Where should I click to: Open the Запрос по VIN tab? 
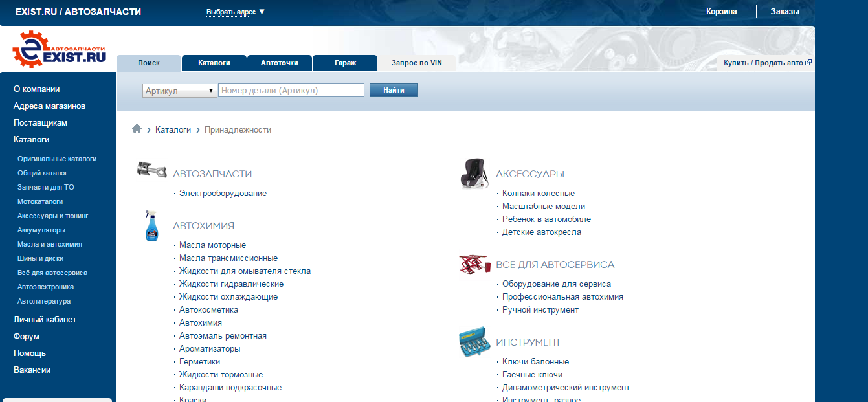tap(417, 63)
